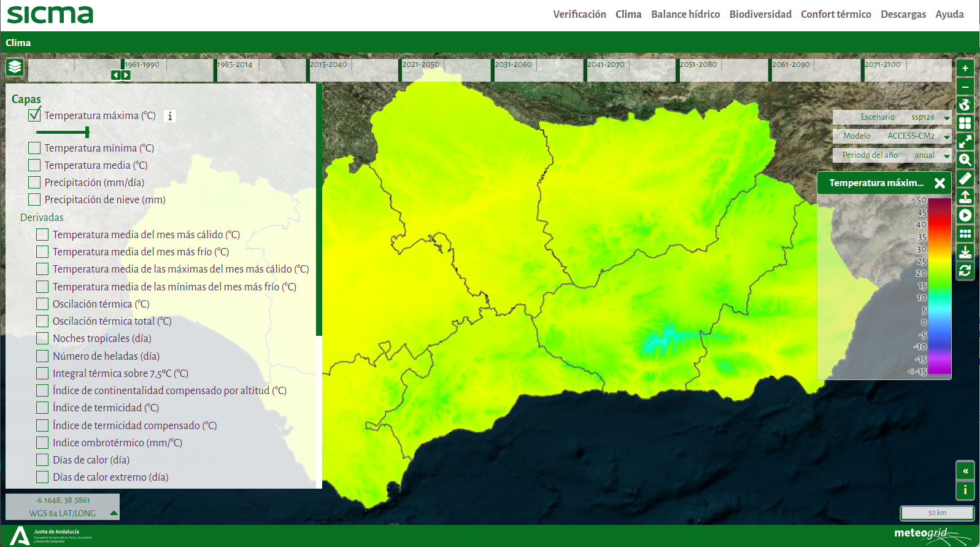The width and height of the screenshot is (980, 547).
Task: Open the six-dot grid icon
Action: click(x=965, y=234)
